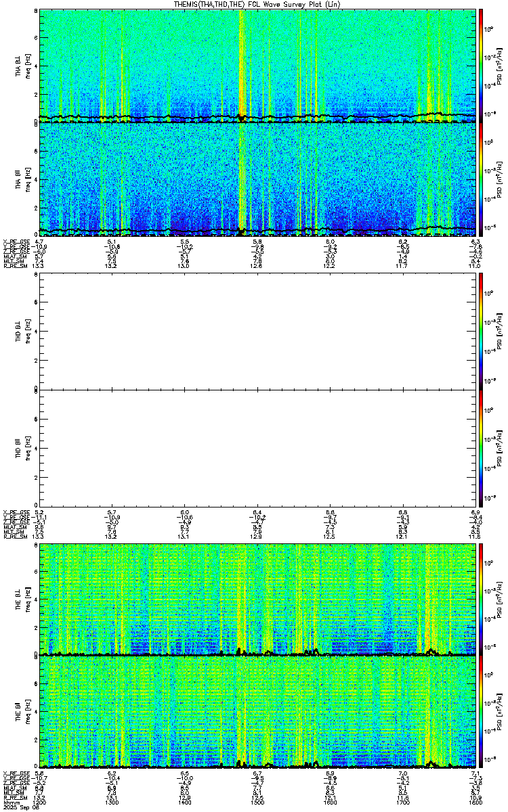Click the 'THE B⊥ freq [Hz]' axis label

(23, 600)
